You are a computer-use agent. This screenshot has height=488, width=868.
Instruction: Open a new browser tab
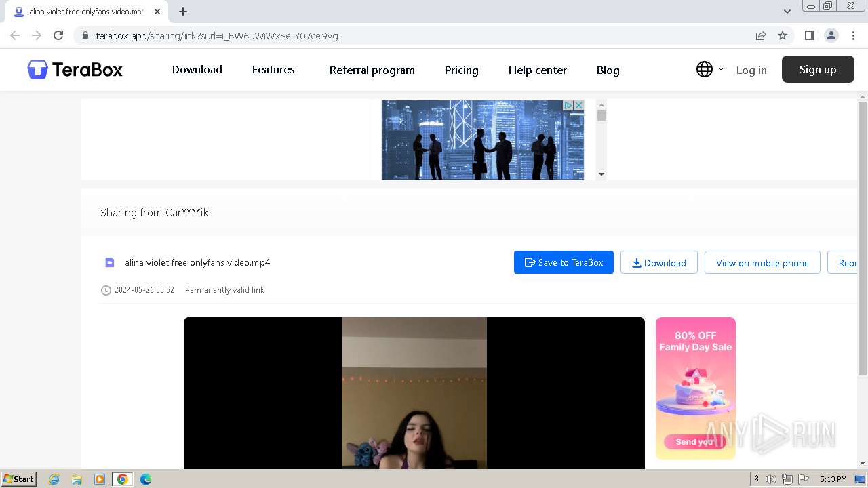(x=183, y=12)
